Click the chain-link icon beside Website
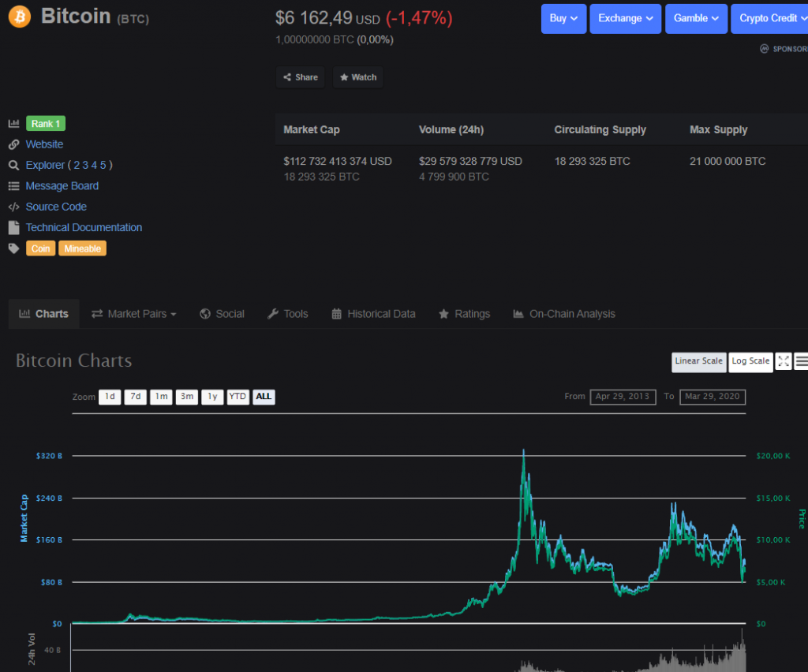Screen dimensions: 808x672 [x=14, y=144]
